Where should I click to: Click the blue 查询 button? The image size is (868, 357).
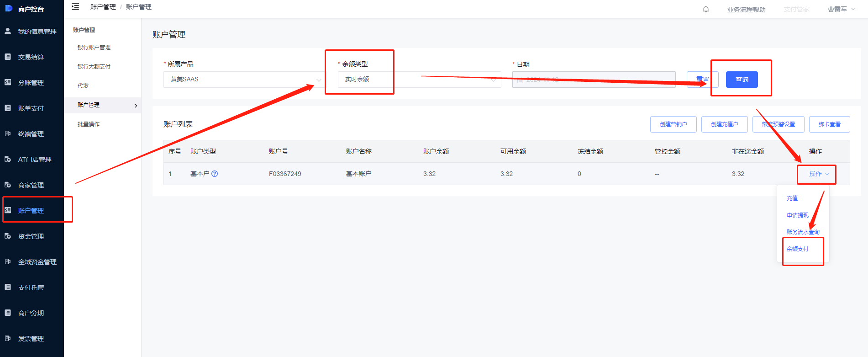(x=742, y=80)
